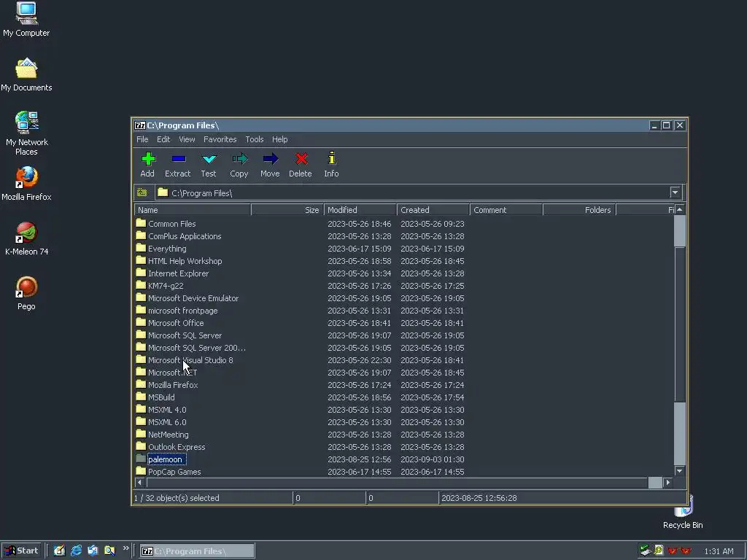Sort by Created column header

tap(433, 210)
